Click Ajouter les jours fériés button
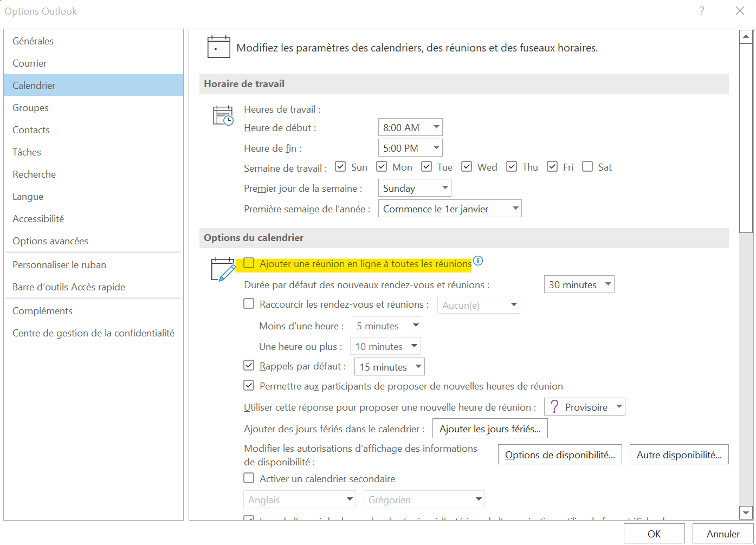Viewport: 756px width, 545px height. pyautogui.click(x=490, y=429)
